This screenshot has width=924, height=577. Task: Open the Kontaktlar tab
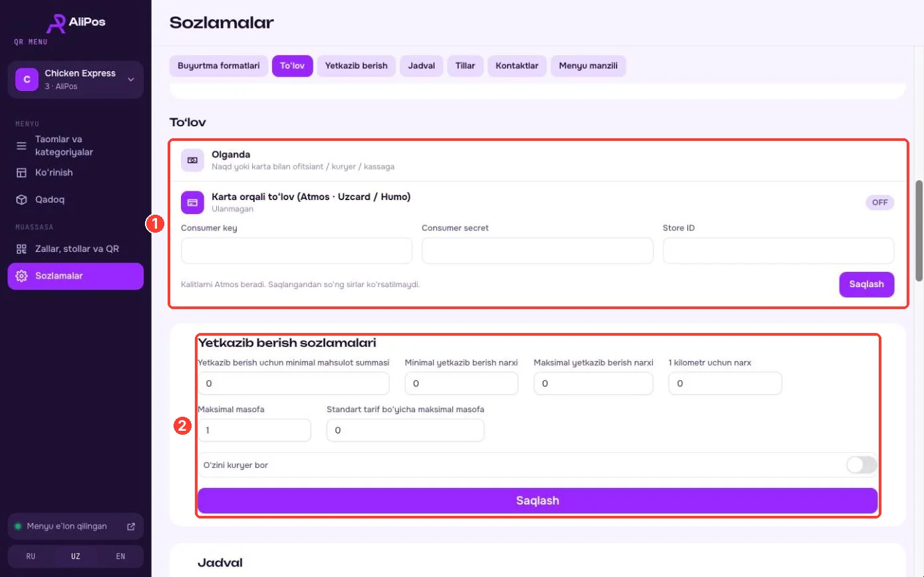pos(517,66)
